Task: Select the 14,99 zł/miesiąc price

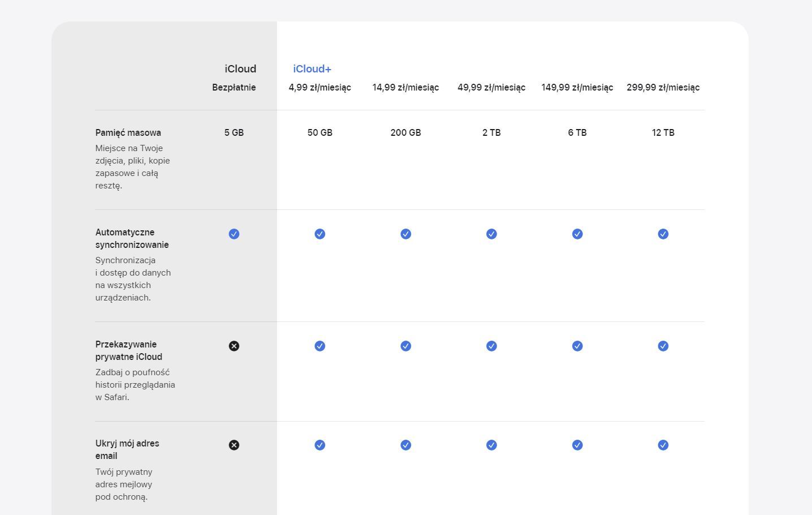Action: 405,87
